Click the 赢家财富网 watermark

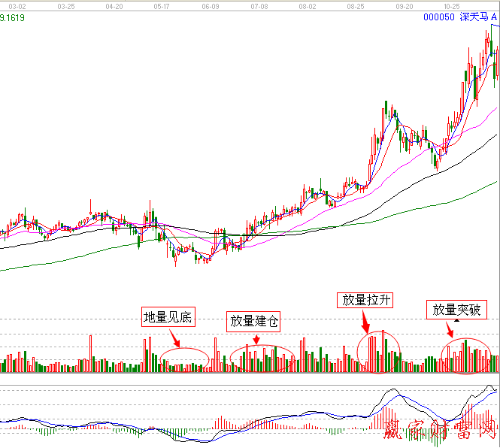[x=440, y=431]
